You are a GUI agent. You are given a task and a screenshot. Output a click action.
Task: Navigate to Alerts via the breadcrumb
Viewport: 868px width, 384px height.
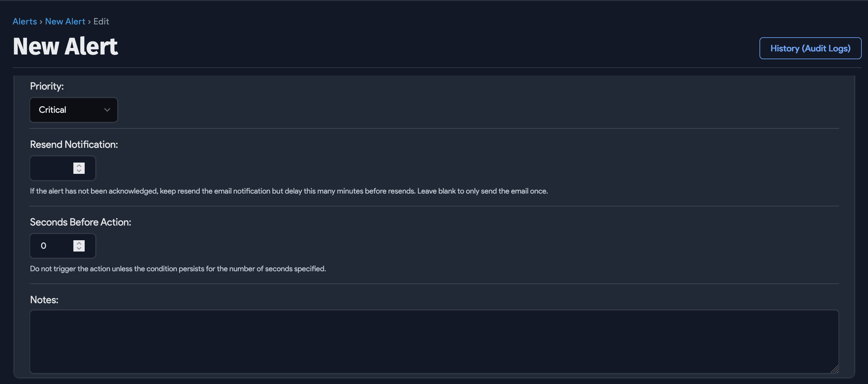[24, 21]
